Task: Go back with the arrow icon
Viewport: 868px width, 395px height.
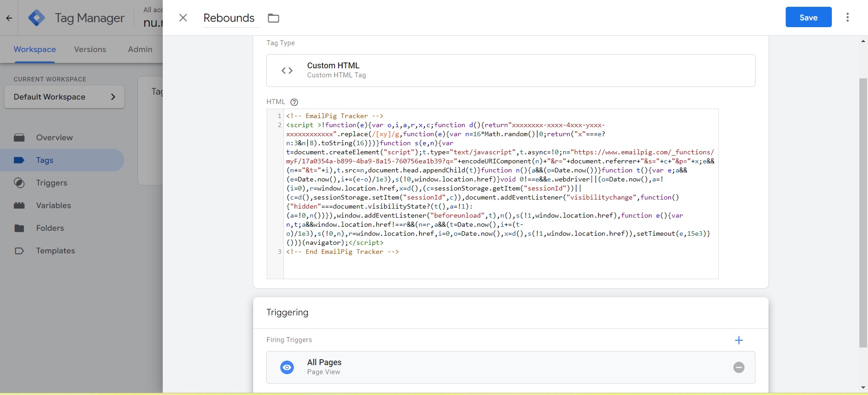Action: [x=9, y=18]
